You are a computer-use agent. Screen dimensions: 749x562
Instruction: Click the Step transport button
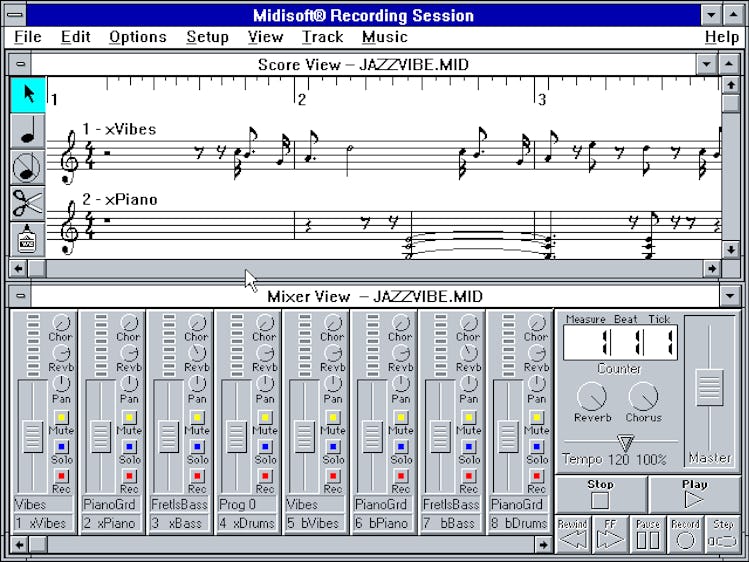pyautogui.click(x=723, y=534)
